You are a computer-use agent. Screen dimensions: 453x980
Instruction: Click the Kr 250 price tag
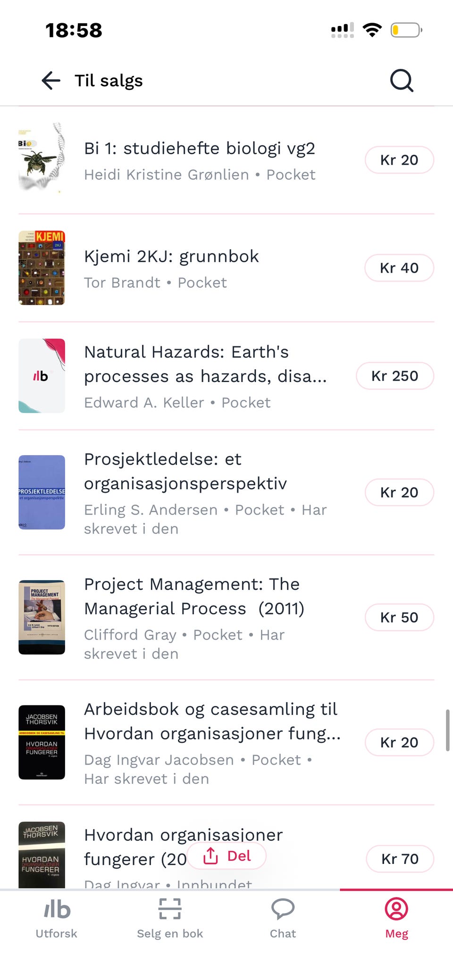tap(395, 376)
